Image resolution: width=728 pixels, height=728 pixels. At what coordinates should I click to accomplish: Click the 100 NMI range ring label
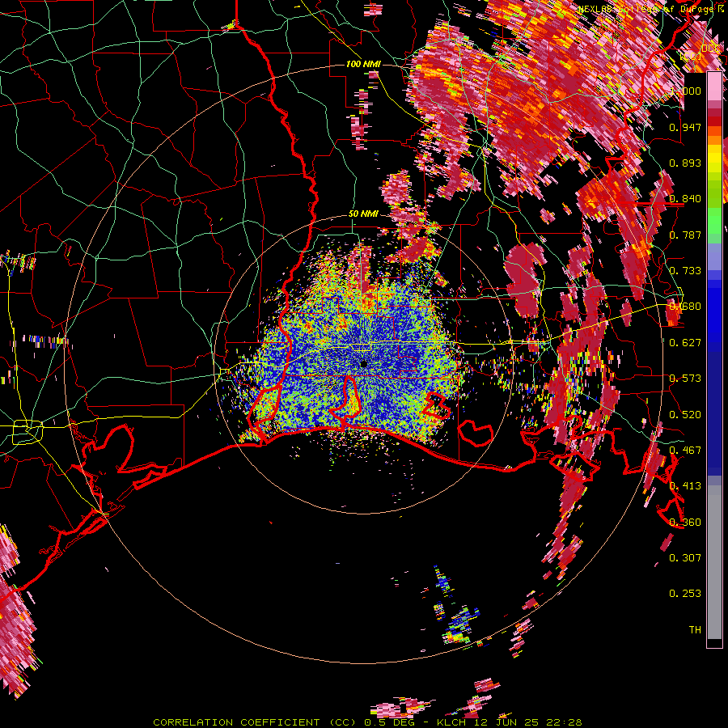click(363, 64)
